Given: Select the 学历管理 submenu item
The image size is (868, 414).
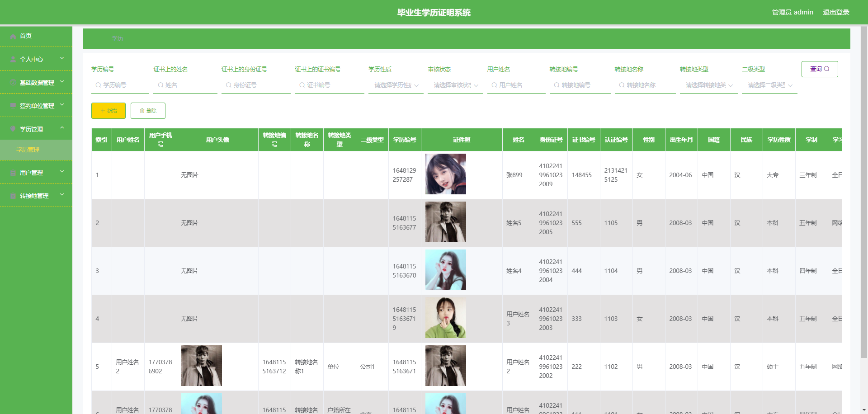Looking at the screenshot, I should coord(28,150).
